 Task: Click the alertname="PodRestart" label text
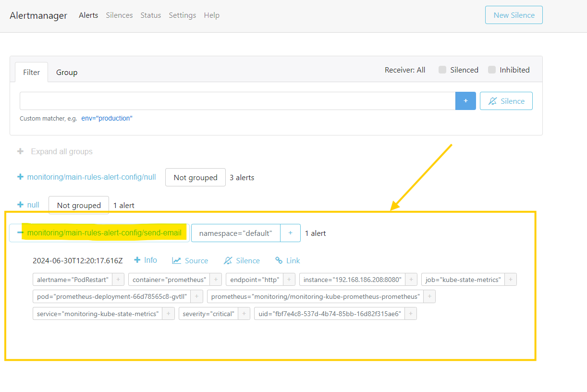[73, 280]
